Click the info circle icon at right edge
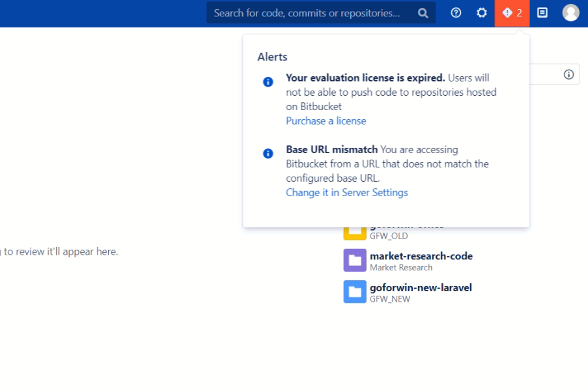This screenshot has width=588, height=389. 568,75
